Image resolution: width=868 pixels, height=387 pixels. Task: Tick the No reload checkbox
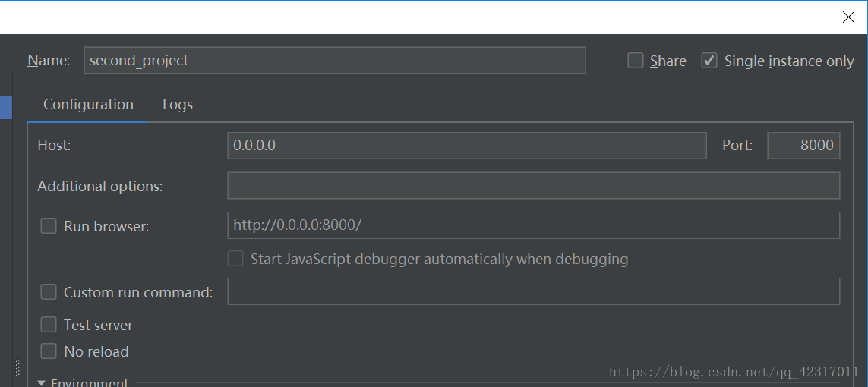[49, 351]
